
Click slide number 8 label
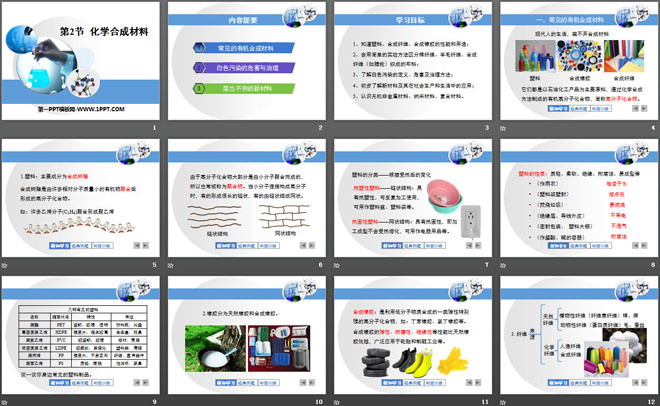[x=653, y=265]
